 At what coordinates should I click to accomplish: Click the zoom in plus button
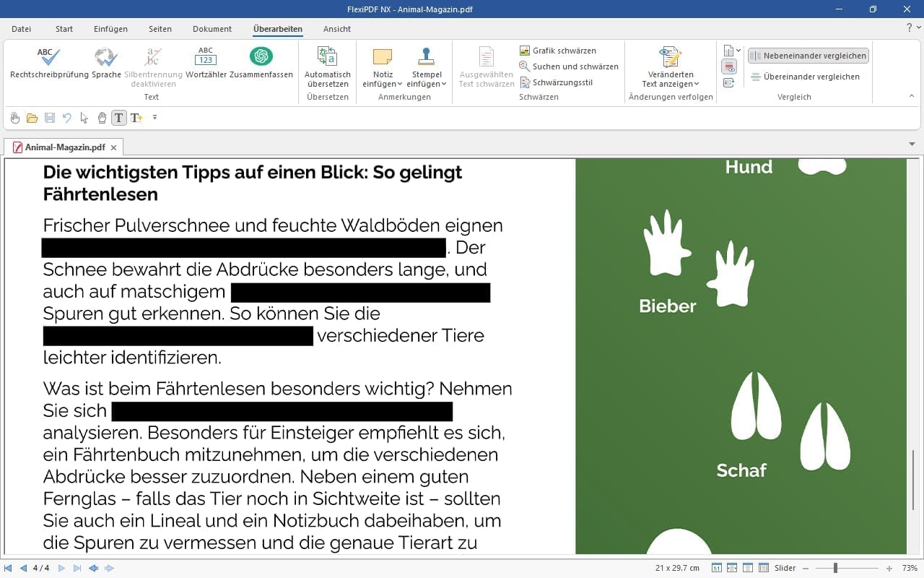pos(889,569)
